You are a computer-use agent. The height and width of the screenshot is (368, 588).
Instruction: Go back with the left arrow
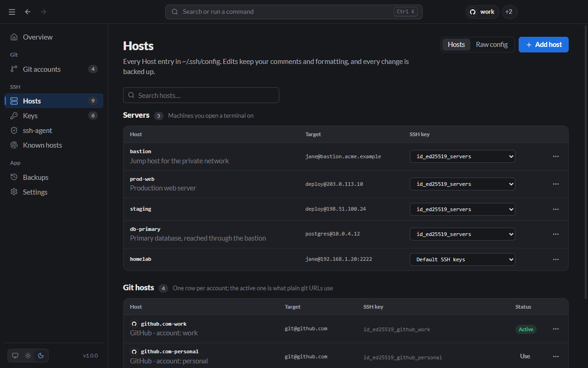click(x=28, y=12)
